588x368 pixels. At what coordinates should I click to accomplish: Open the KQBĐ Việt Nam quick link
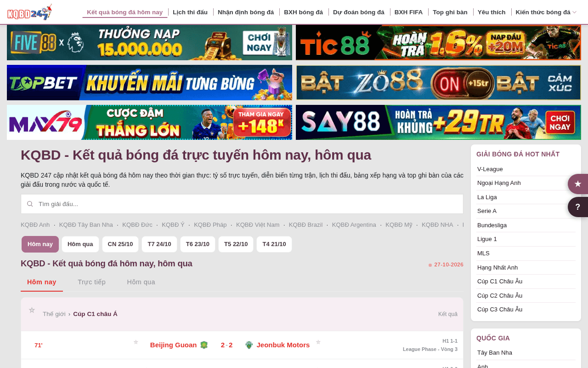pyautogui.click(x=258, y=225)
